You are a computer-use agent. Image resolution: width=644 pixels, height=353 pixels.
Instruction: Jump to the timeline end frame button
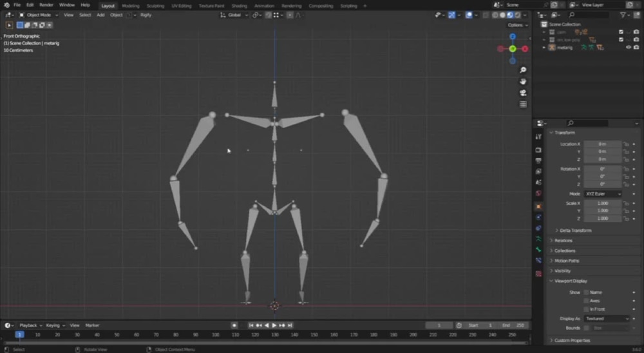pyautogui.click(x=290, y=325)
